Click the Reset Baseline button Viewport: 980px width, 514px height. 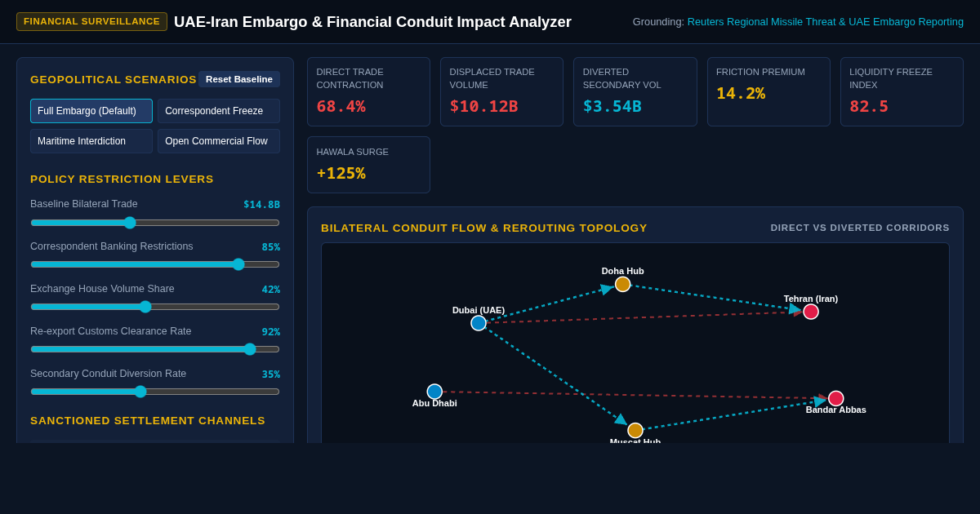tap(239, 79)
